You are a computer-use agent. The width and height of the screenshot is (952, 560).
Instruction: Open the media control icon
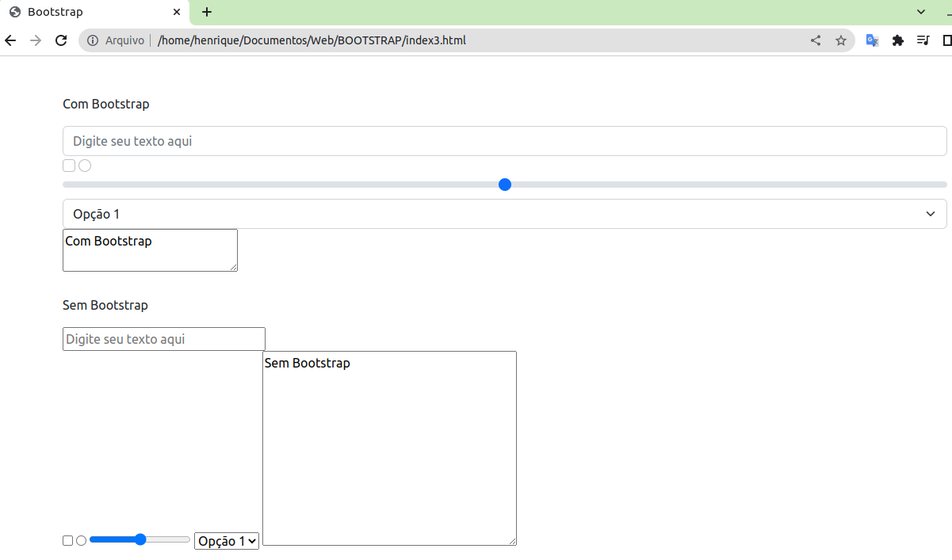(x=923, y=40)
